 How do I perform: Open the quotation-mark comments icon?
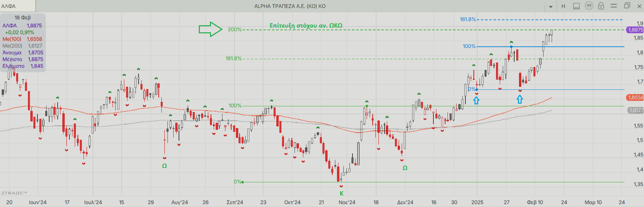[589, 6]
